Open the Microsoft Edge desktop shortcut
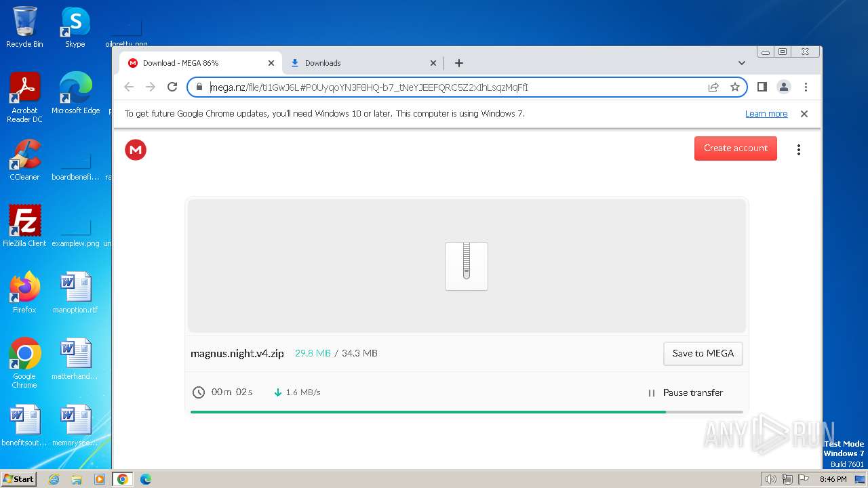The width and height of the screenshot is (868, 488). pyautogui.click(x=75, y=94)
